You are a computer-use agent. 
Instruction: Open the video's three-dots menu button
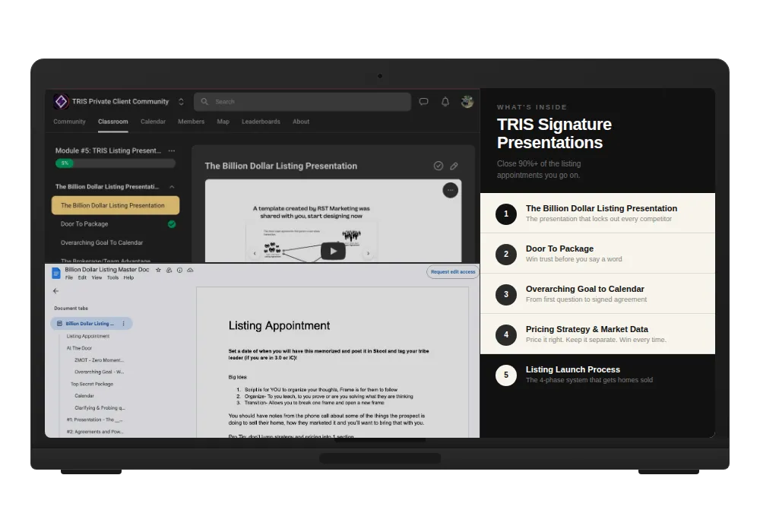point(450,191)
